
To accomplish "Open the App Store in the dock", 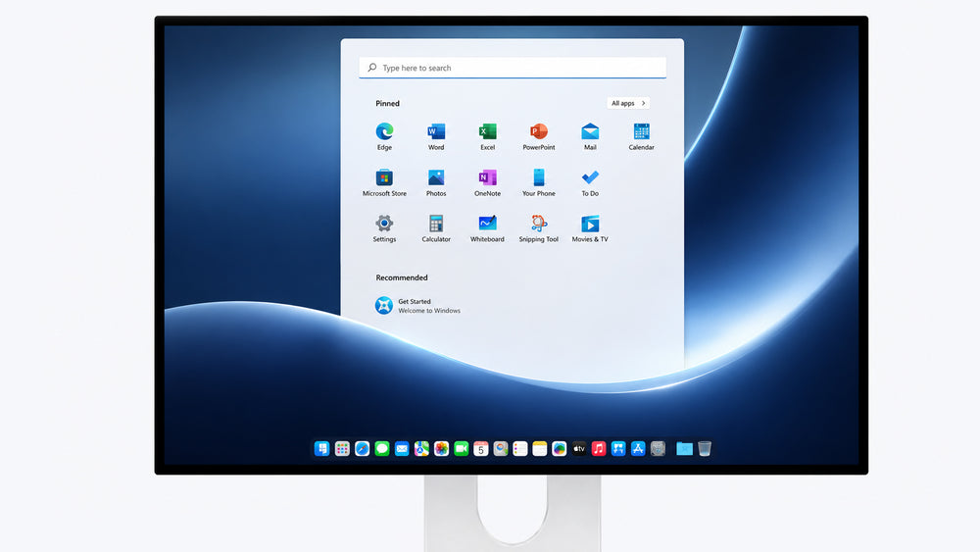I will (638, 448).
